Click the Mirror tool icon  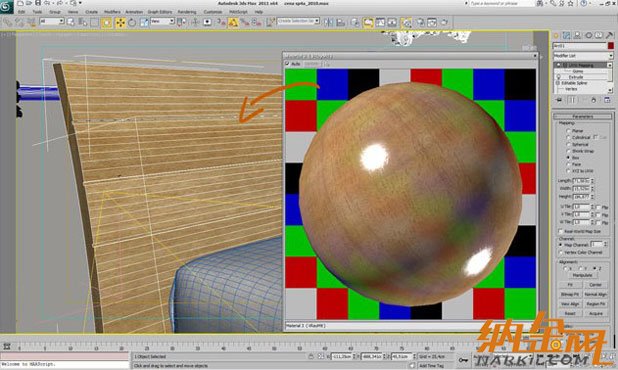click(328, 22)
